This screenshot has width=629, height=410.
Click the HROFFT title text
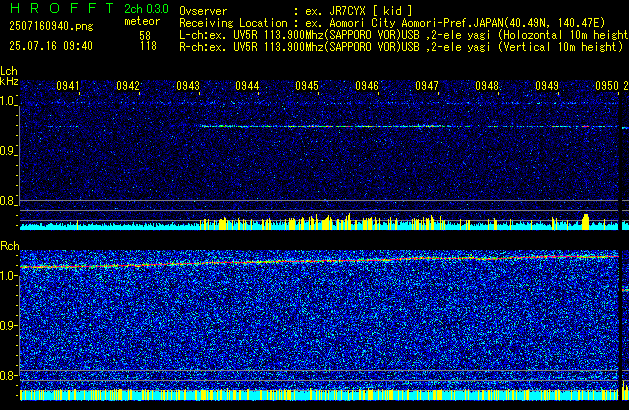pos(62,8)
